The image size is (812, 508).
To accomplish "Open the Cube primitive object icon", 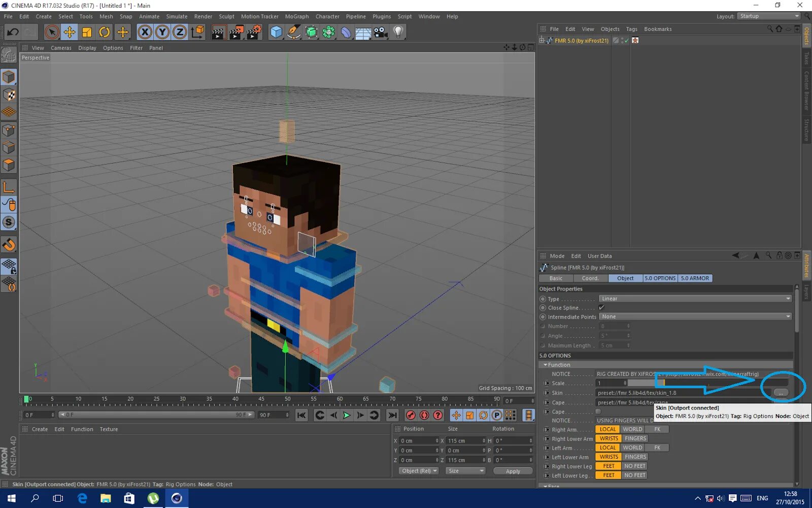I will pos(276,33).
